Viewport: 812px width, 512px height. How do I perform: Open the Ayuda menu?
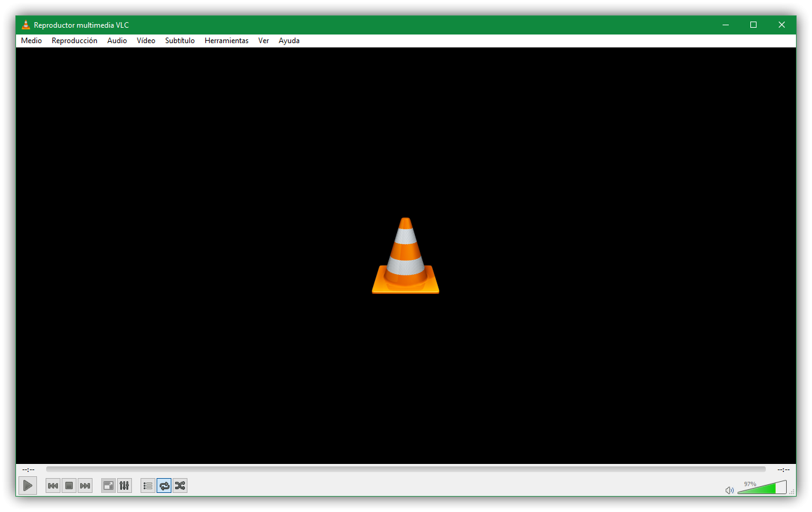point(289,41)
